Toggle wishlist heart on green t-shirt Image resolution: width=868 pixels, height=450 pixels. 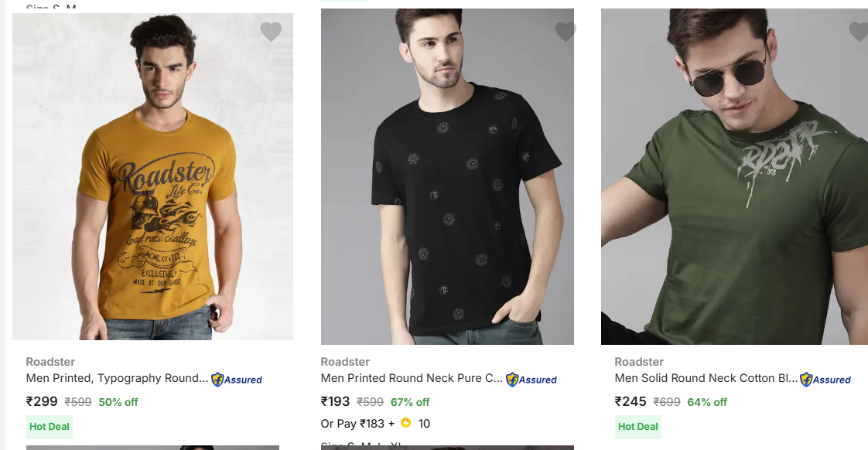[858, 32]
